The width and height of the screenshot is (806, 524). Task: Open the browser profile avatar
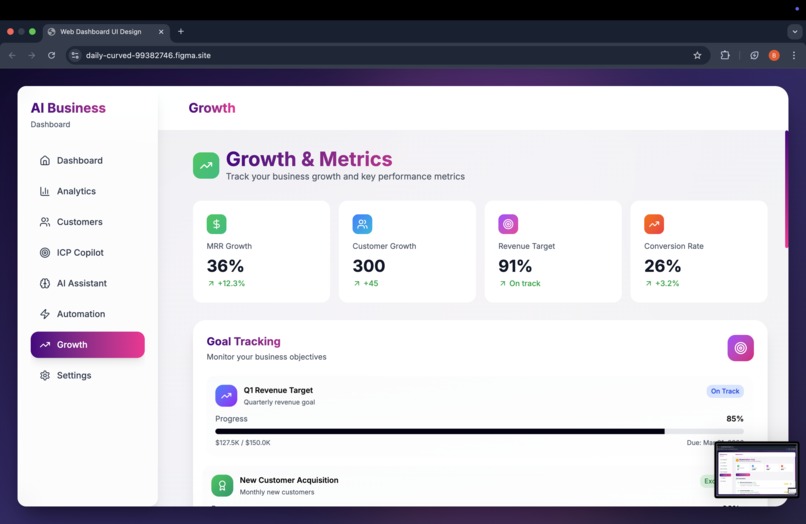click(x=774, y=56)
